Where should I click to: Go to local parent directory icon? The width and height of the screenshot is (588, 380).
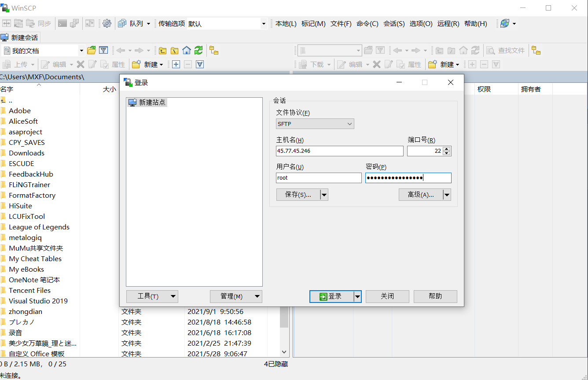point(163,50)
